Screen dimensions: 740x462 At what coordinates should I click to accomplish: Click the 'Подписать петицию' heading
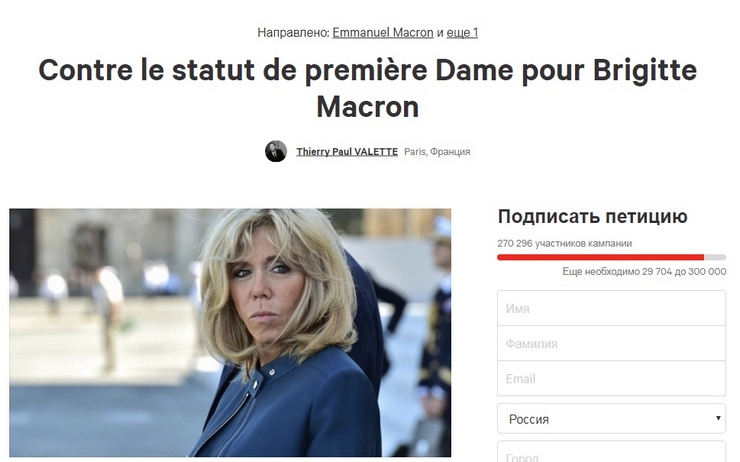coord(592,217)
